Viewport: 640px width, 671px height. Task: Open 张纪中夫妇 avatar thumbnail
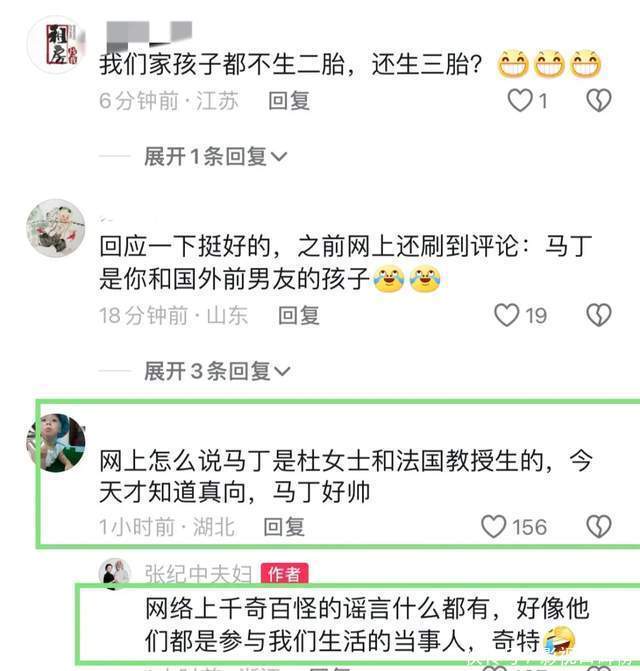(x=114, y=573)
